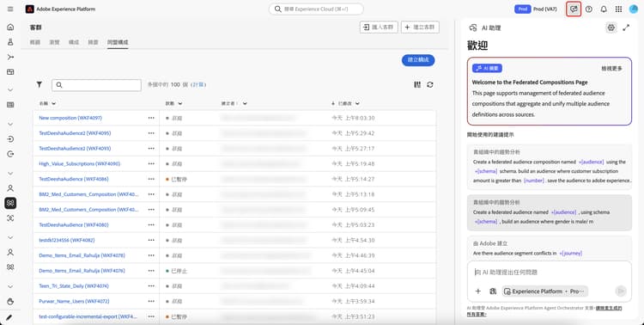
Task: Open Teen_Tri_State_Daily (WKF4074) link
Action: pyautogui.click(x=74, y=286)
